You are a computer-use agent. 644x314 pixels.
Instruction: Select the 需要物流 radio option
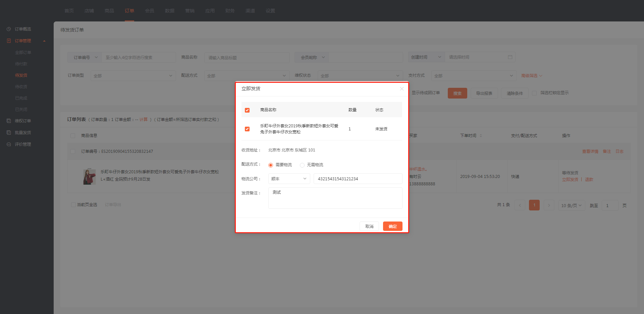(271, 165)
